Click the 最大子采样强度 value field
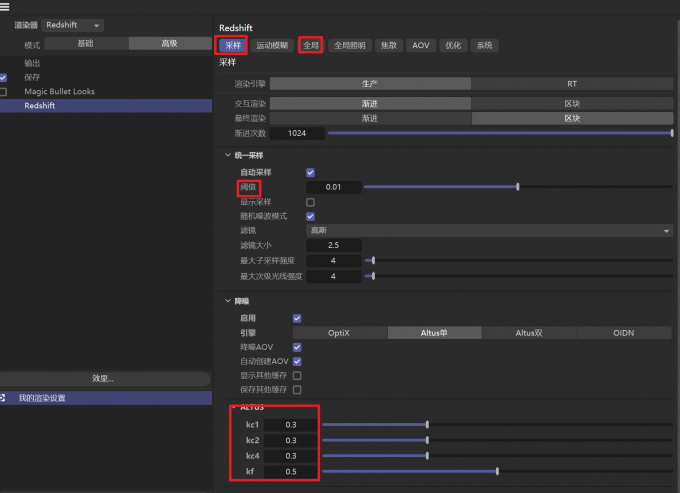 pyautogui.click(x=333, y=261)
